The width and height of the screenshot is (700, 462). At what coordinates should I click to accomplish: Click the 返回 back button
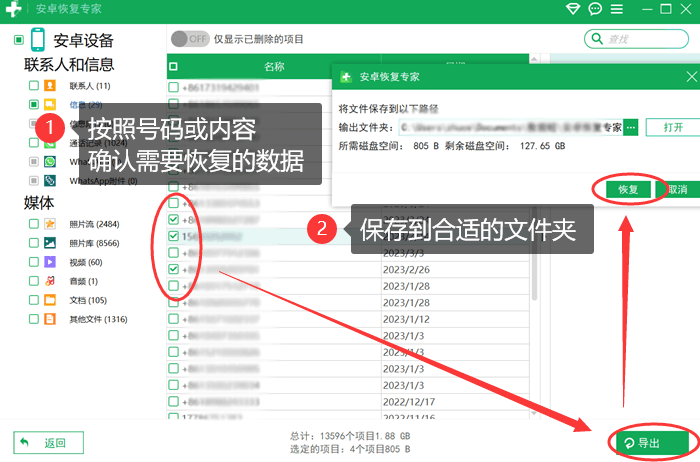tap(48, 443)
